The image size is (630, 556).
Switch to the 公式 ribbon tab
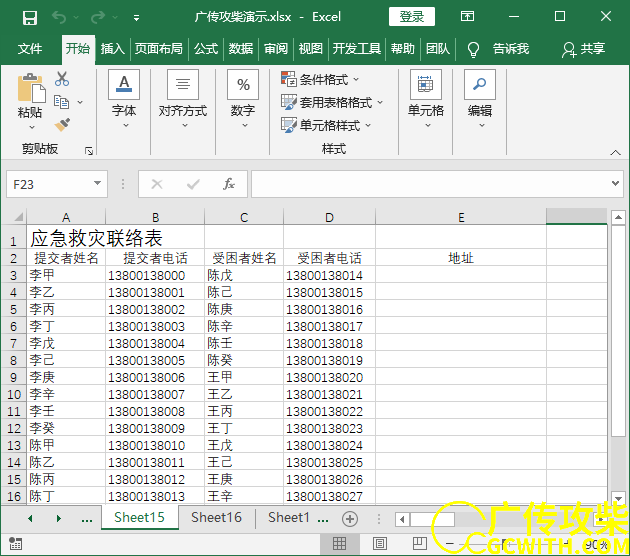[x=206, y=49]
